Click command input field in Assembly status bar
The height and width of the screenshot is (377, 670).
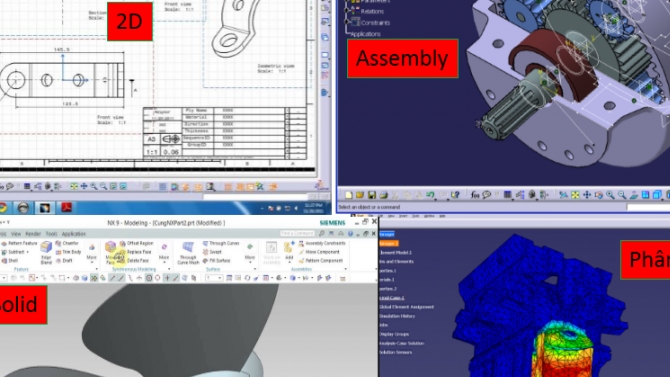click(648, 207)
